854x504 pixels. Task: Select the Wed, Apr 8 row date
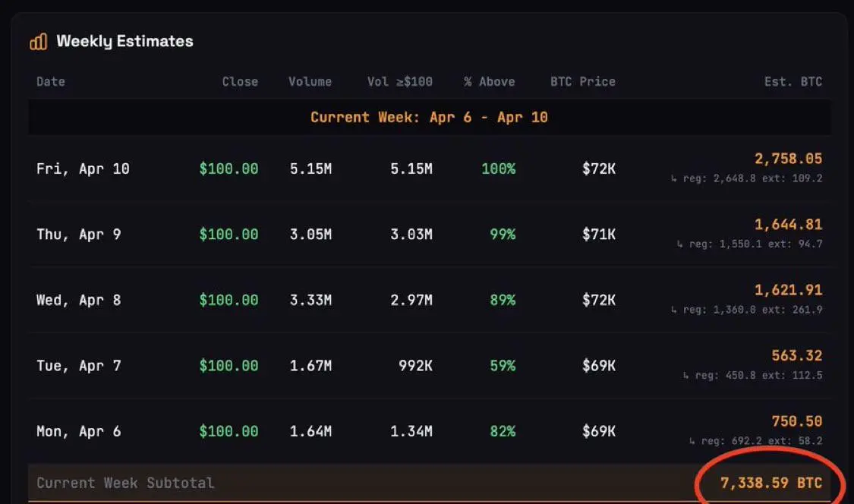(x=79, y=300)
